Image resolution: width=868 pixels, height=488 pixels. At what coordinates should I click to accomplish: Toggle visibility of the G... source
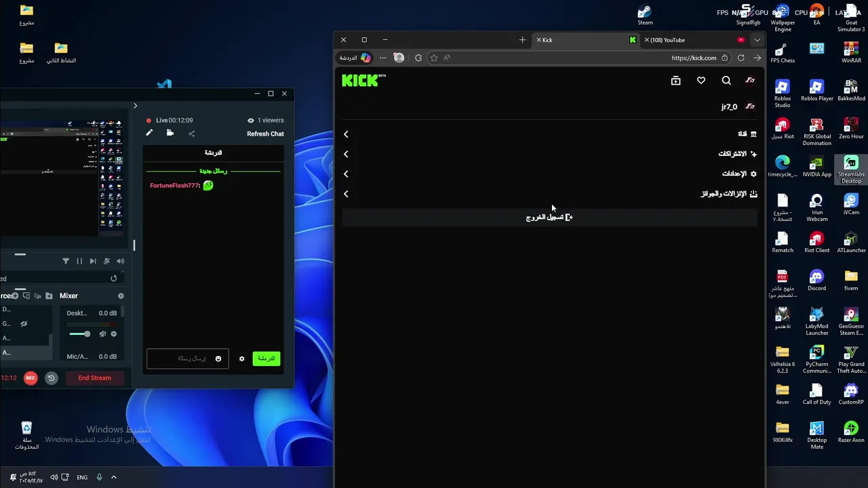tap(24, 323)
